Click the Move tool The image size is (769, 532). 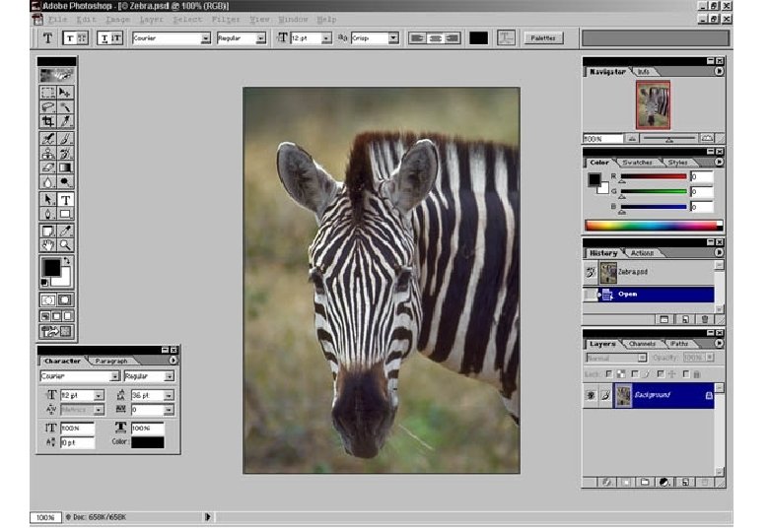coord(65,93)
